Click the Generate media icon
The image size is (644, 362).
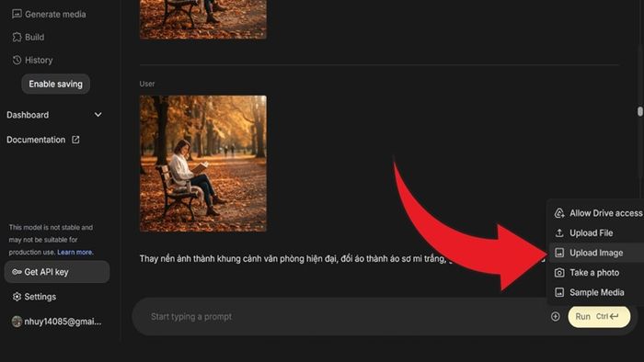tap(17, 15)
